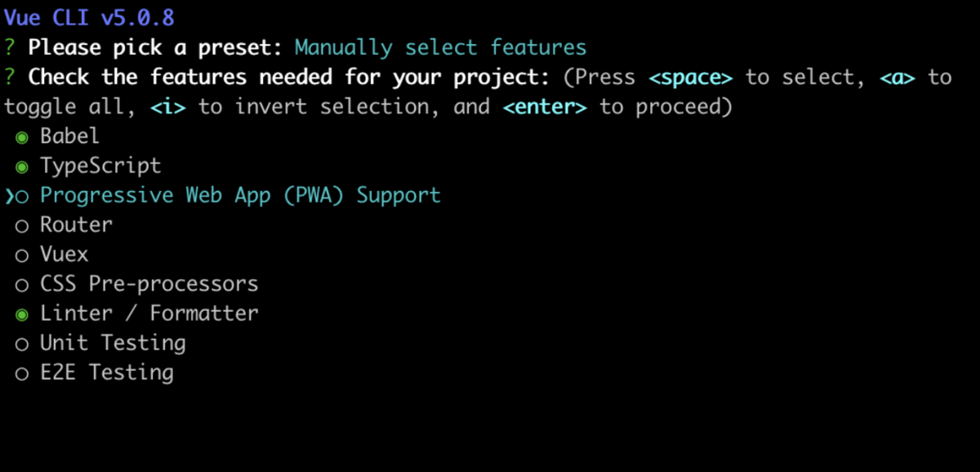Click 'Manually select features' preset text
This screenshot has width=980, height=472.
[440, 47]
